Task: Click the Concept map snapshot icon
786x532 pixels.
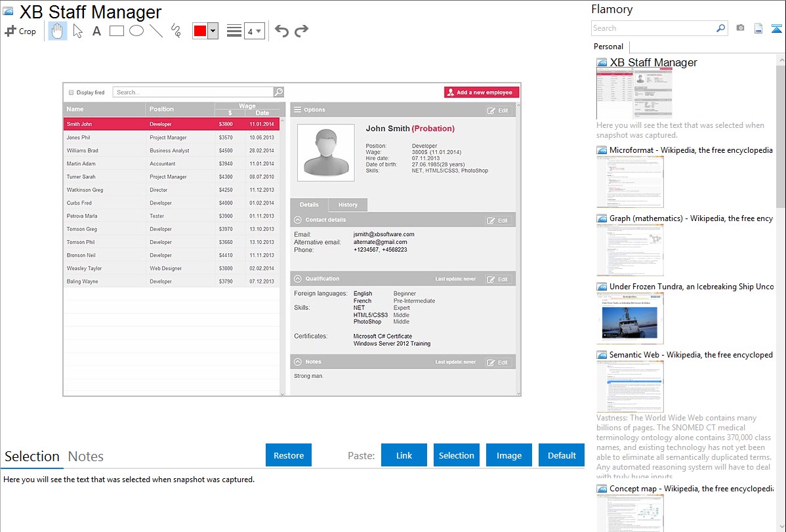Action: point(602,489)
